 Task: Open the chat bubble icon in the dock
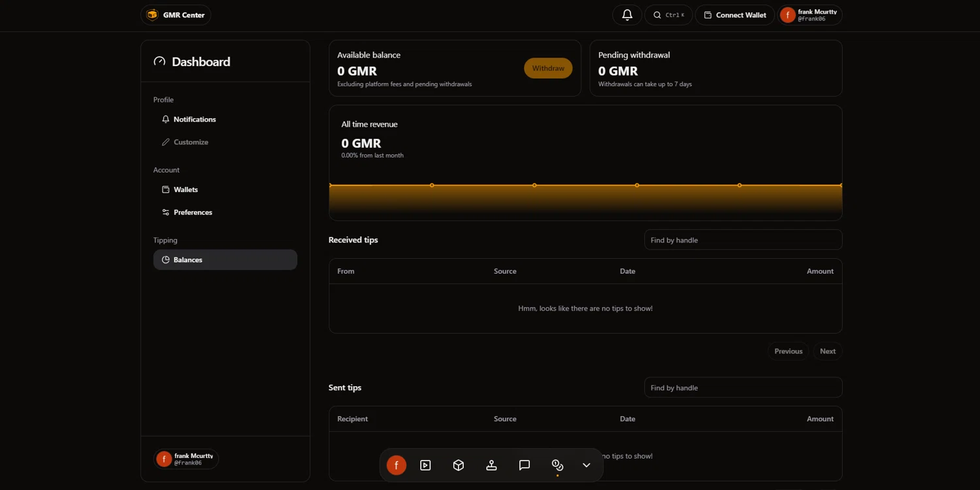pos(525,465)
